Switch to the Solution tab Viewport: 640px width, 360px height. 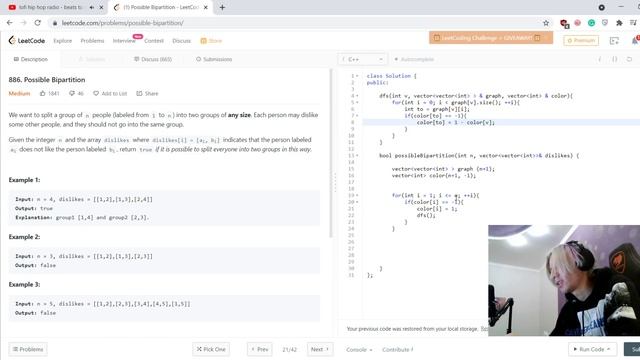91,59
